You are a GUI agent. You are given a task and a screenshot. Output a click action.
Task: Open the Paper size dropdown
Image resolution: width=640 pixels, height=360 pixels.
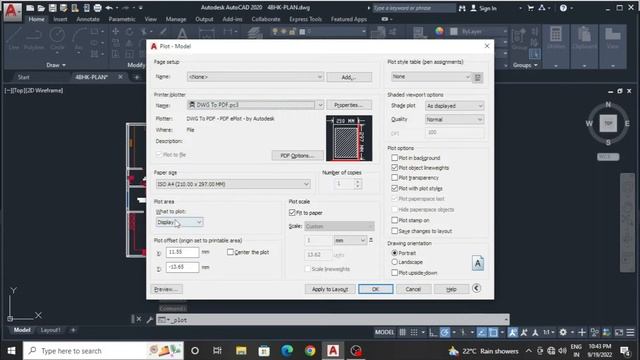[233, 184]
